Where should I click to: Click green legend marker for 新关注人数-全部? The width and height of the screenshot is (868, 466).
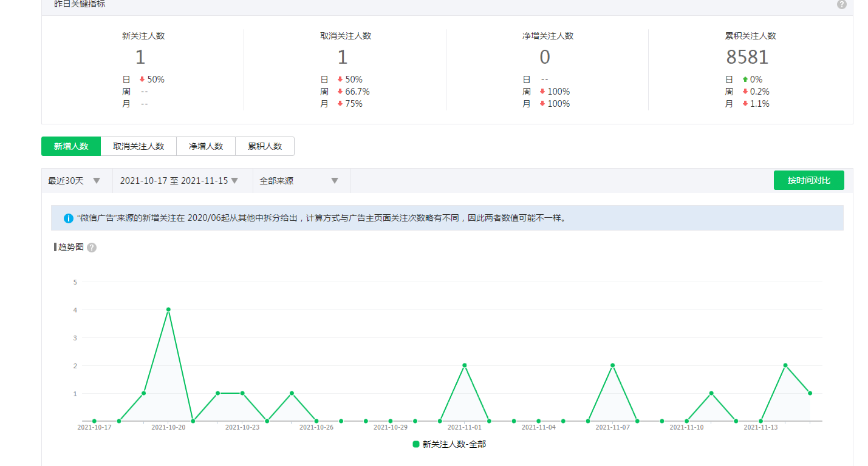416,444
